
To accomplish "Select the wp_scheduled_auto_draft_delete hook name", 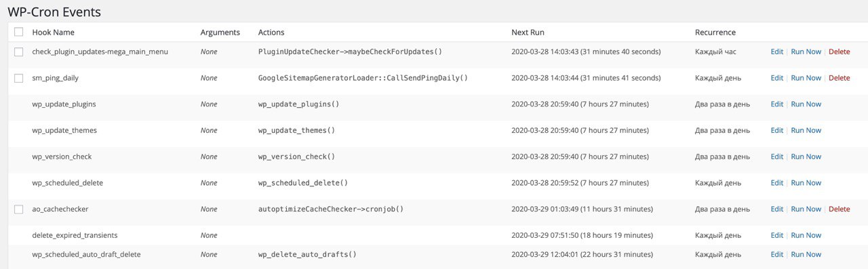I will (x=87, y=255).
